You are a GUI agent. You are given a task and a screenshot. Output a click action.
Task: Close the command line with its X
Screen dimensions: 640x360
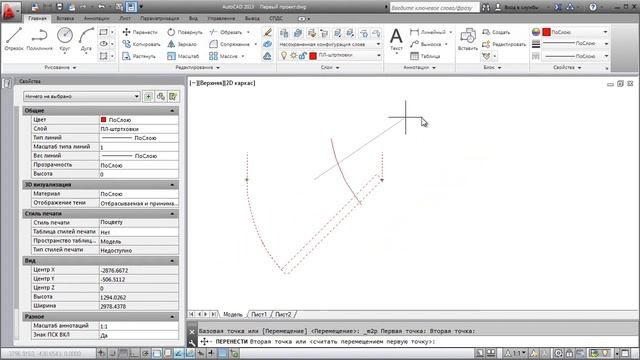[192, 332]
